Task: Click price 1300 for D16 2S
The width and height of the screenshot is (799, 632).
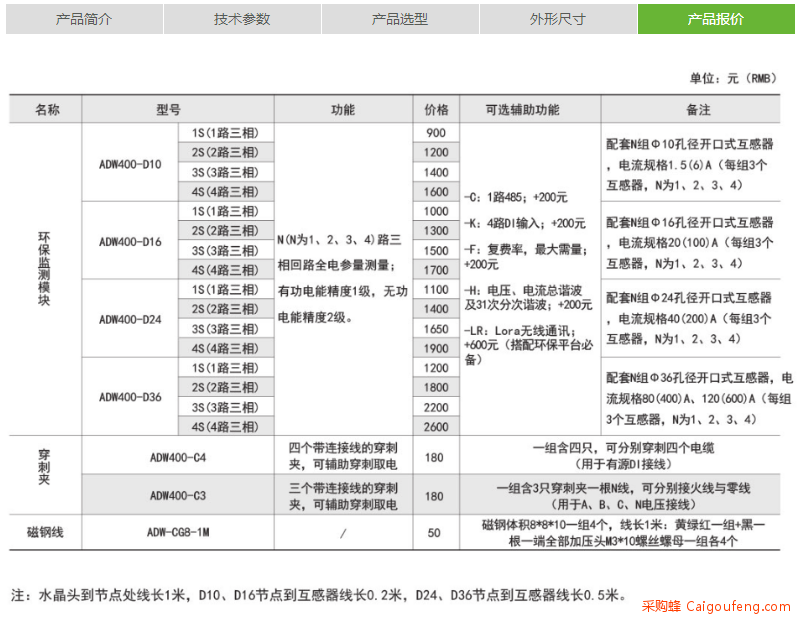Action: [436, 230]
